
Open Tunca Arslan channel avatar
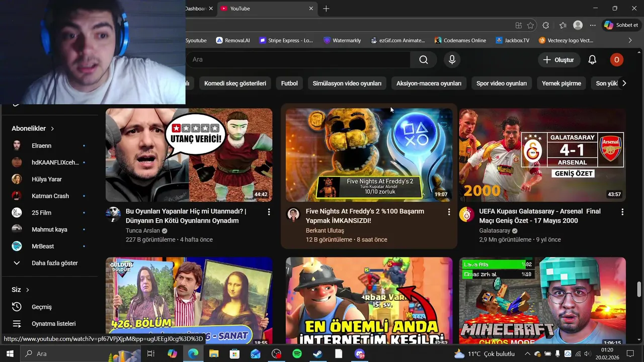pyautogui.click(x=113, y=215)
